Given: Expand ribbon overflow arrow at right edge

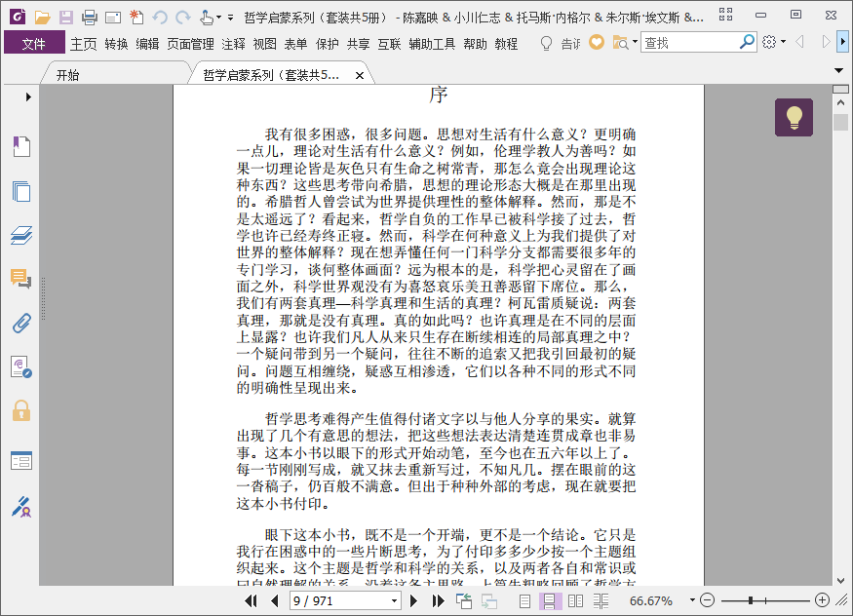Looking at the screenshot, I should 843,42.
